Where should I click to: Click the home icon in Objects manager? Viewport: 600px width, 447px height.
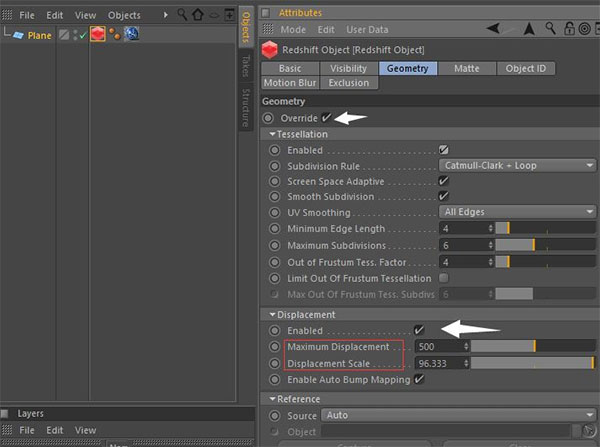click(x=197, y=15)
